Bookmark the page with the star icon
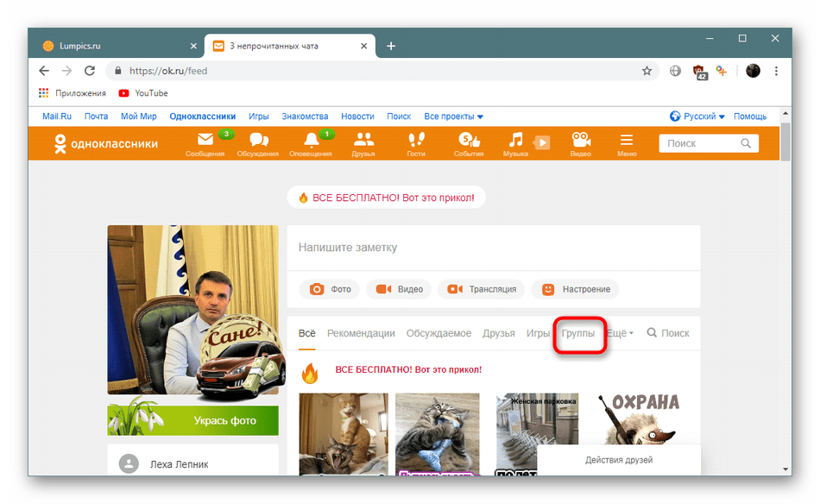This screenshot has width=820, height=504. (x=647, y=71)
